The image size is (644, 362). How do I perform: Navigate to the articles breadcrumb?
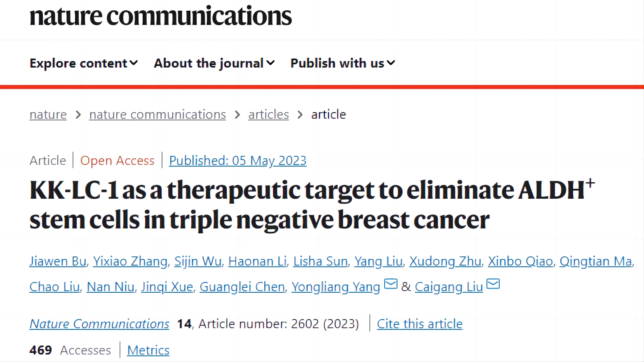[x=268, y=114]
